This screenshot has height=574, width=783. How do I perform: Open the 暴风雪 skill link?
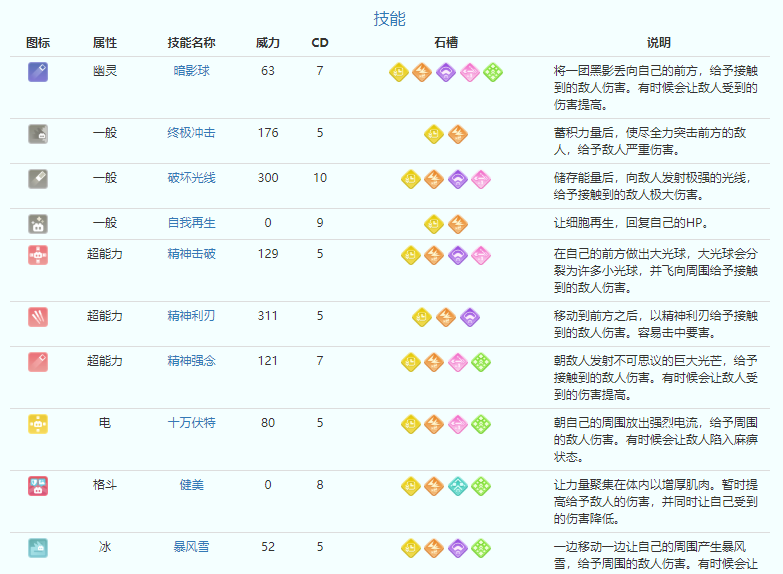[191, 547]
